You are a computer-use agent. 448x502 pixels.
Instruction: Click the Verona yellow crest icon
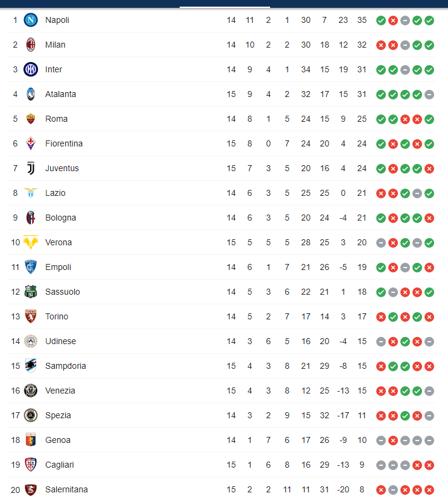tap(31, 242)
